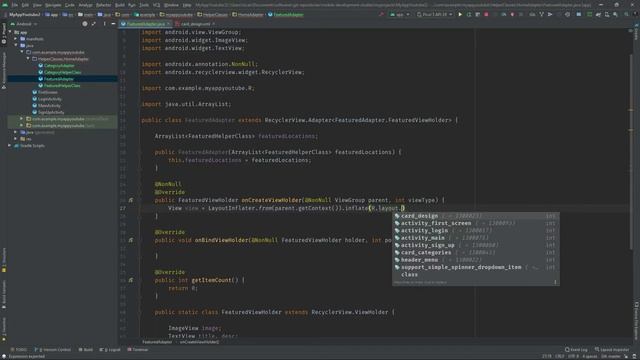Expand the Gradle Scripts node
The width and height of the screenshot is (640, 360).
coord(10,146)
